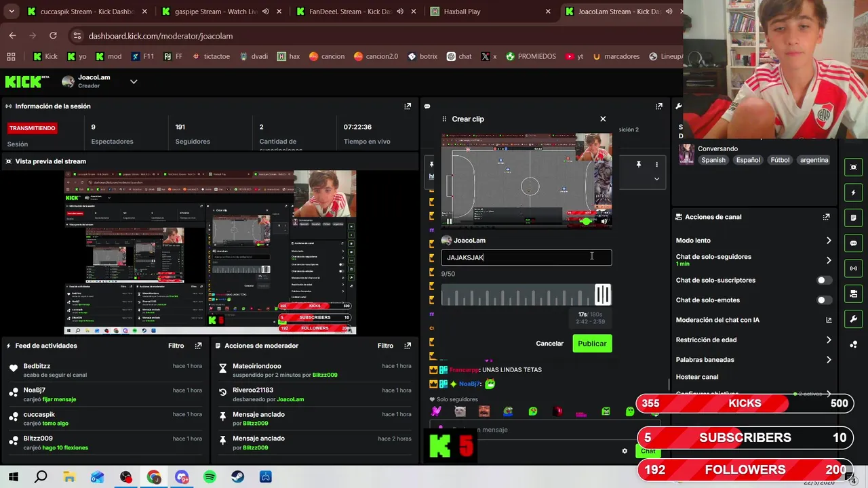Pop out the Acciones de moderador panel

pyautogui.click(x=408, y=346)
